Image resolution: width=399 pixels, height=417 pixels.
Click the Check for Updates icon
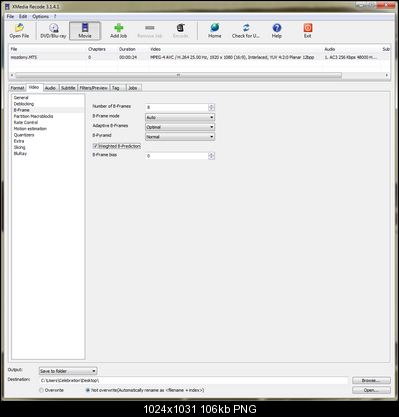click(x=246, y=31)
